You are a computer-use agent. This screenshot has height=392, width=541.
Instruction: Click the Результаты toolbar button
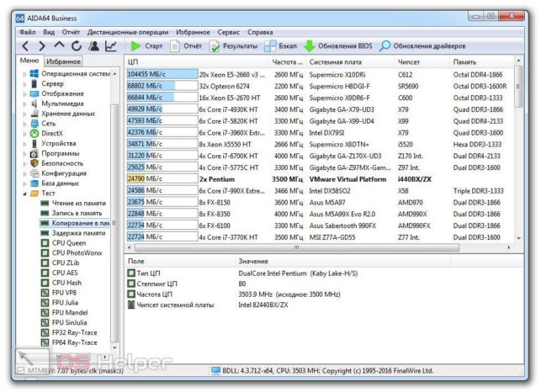coord(234,46)
